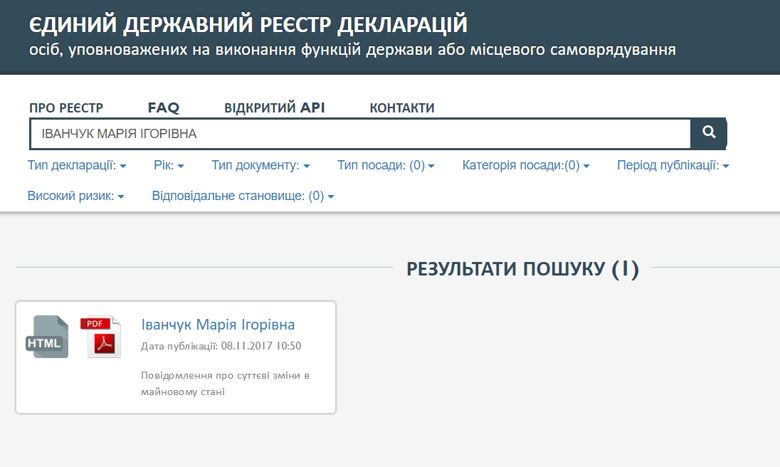Image resolution: width=780 pixels, height=467 pixels.
Task: Expand the 'Тип документу' filter
Action: coord(260,166)
